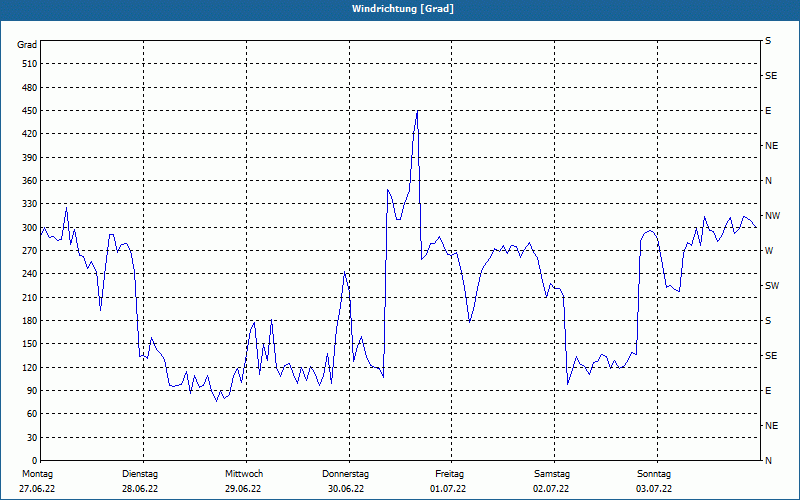Click the "SW" compass label
Screen dimensions: 800x500
pyautogui.click(x=772, y=286)
